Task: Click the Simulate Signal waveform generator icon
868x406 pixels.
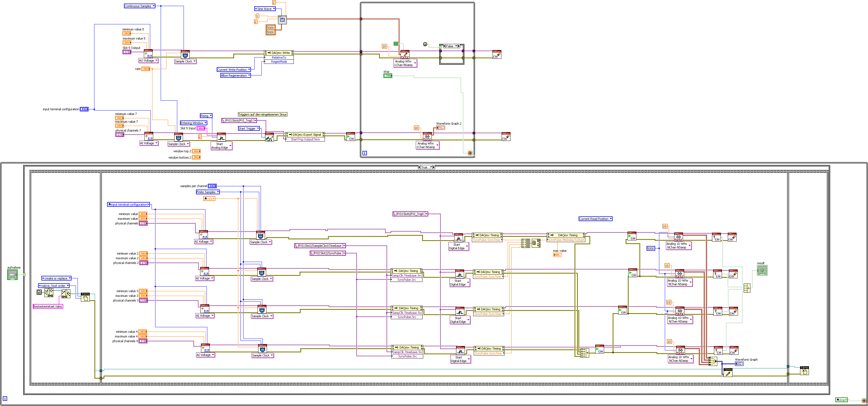Action: [x=282, y=20]
